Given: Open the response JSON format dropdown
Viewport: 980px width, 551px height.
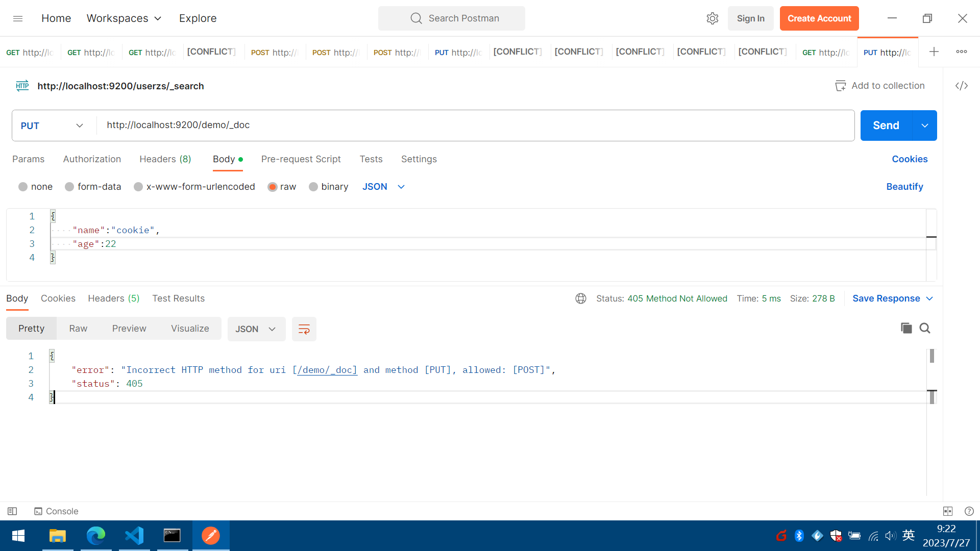Looking at the screenshot, I should 256,329.
